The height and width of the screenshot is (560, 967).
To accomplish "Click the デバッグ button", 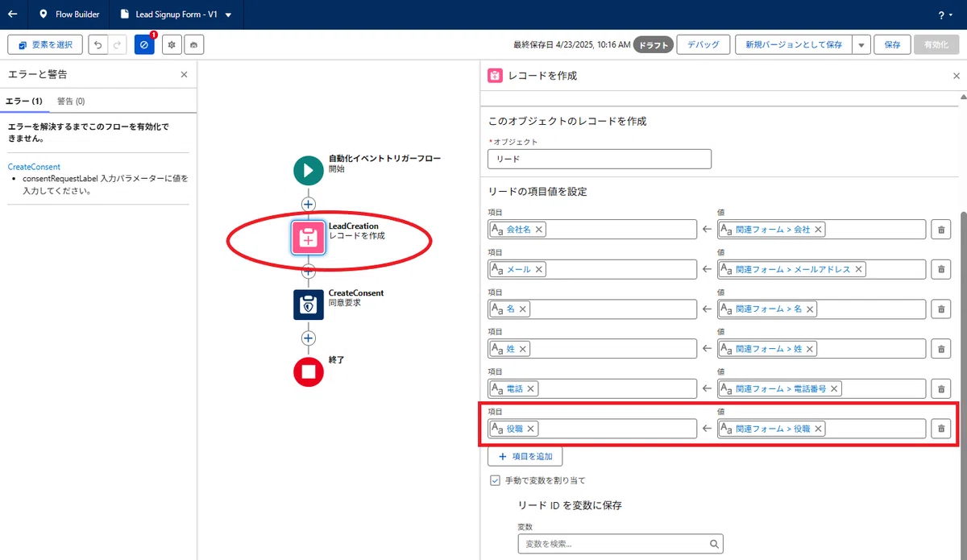I will (703, 45).
